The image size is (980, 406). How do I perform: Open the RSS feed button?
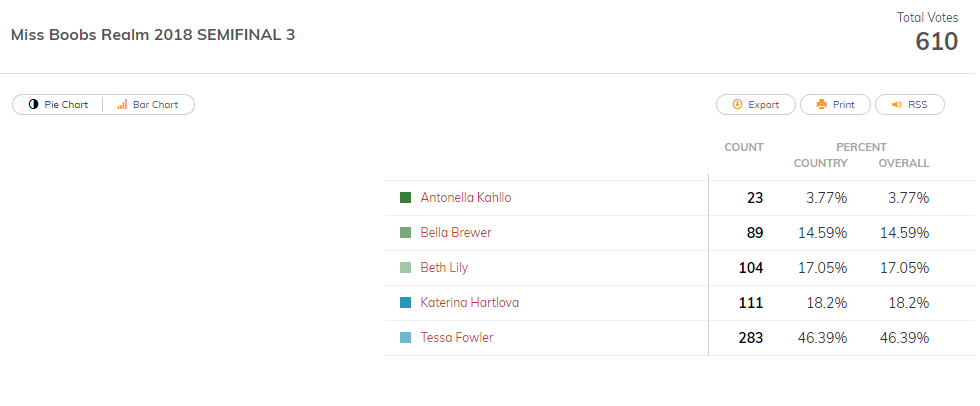pos(909,105)
